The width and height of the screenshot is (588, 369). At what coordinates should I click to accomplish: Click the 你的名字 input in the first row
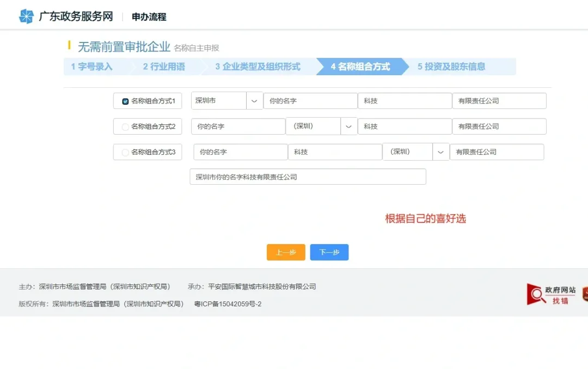pos(310,101)
